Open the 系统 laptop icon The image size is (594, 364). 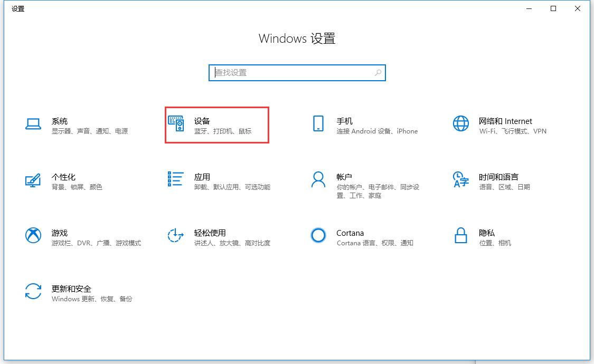pos(33,124)
